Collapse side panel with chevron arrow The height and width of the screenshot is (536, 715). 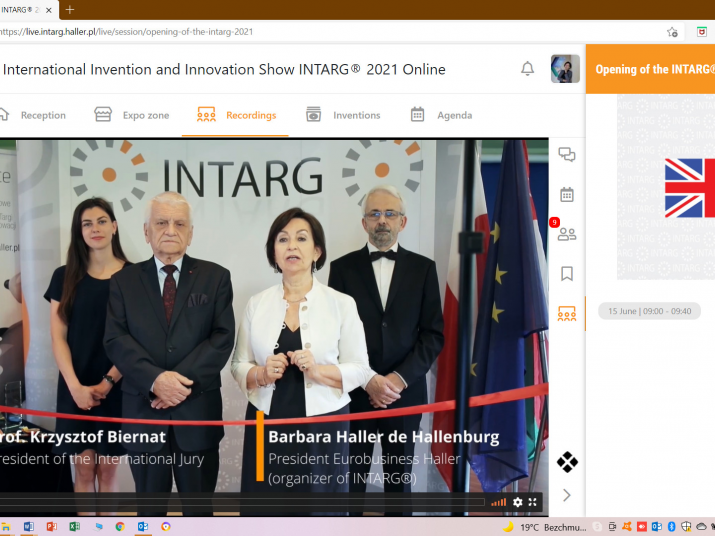coord(567,495)
